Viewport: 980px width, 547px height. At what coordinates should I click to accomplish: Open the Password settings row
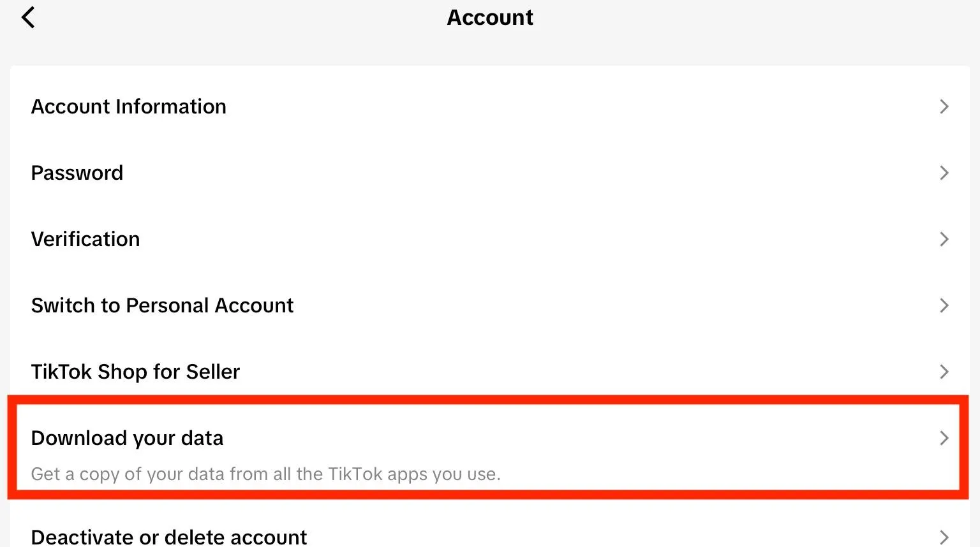click(77, 173)
